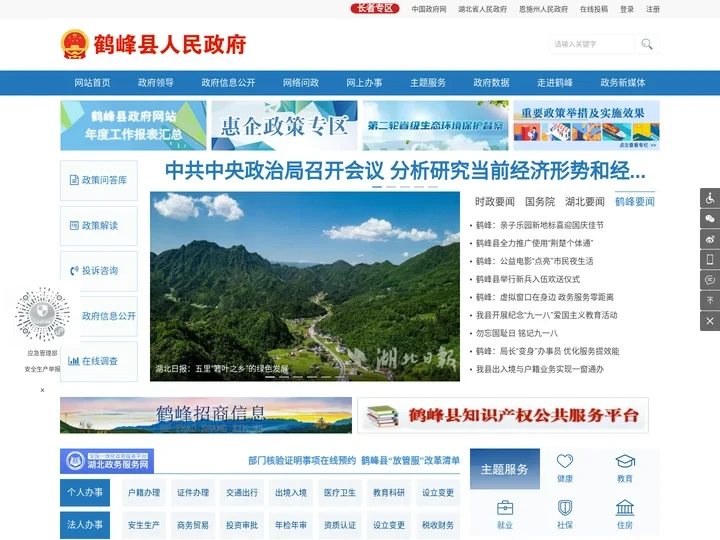Image resolution: width=720 pixels, height=540 pixels.
Task: Open 恩施州人民政府 top link
Action: point(543,9)
